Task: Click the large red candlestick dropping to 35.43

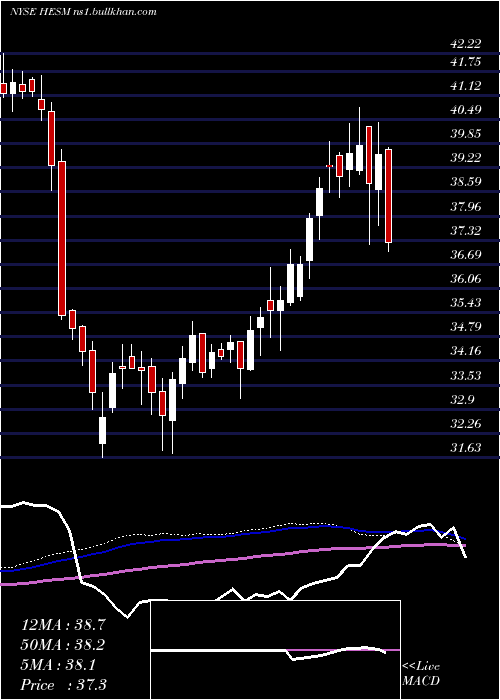Action: click(x=62, y=239)
